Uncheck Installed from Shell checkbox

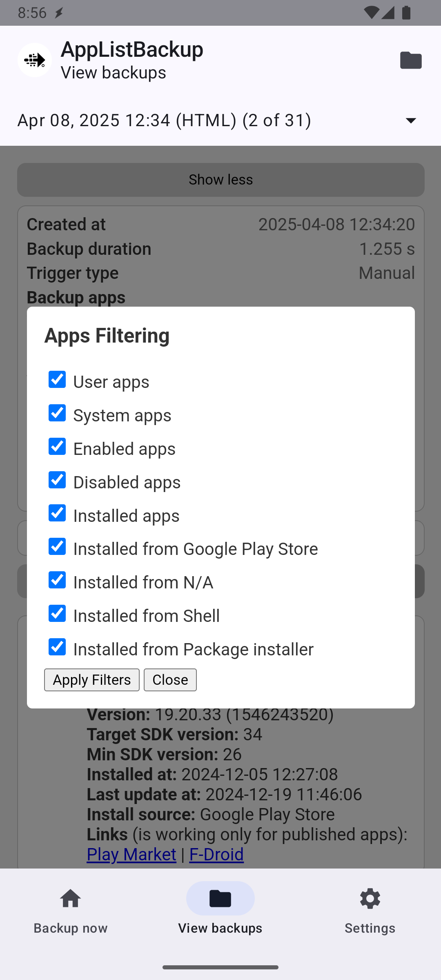coord(57,613)
